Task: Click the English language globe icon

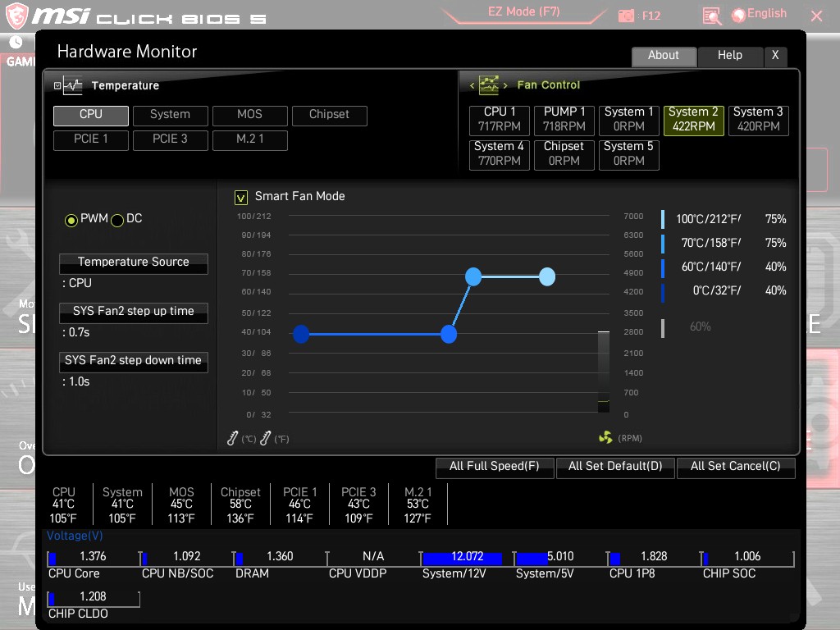Action: click(738, 15)
